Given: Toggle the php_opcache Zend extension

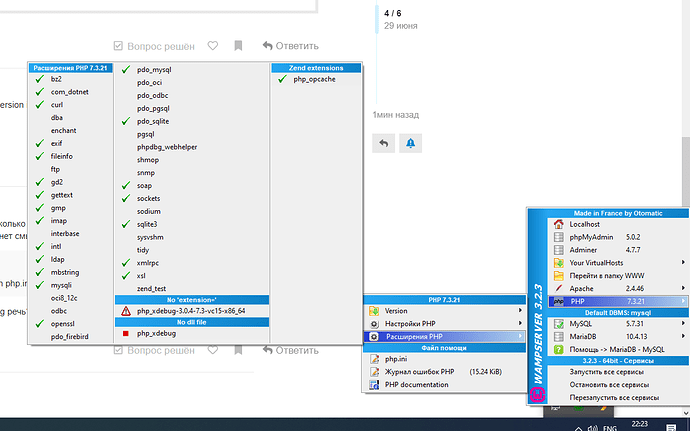Looking at the screenshot, I should pos(316,79).
